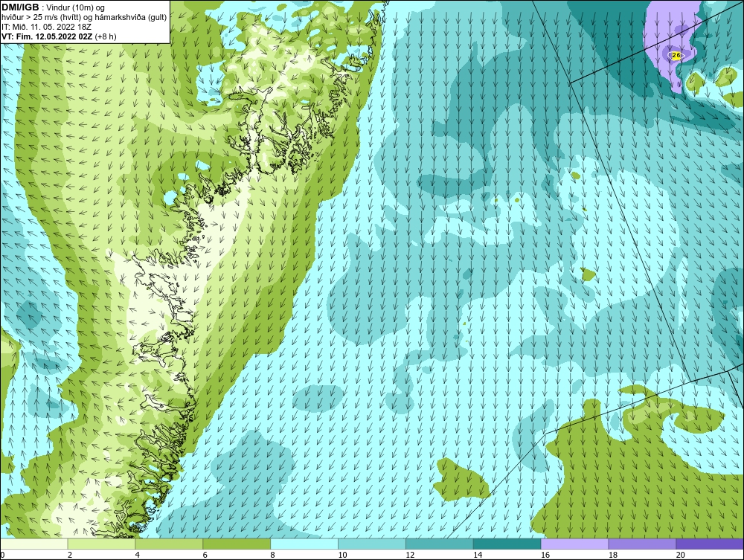Viewport: 744px width, 560px height.
Task: Click the 'IT: Mið. 11. 05. 2022 18Z' line
Action: click(46, 27)
